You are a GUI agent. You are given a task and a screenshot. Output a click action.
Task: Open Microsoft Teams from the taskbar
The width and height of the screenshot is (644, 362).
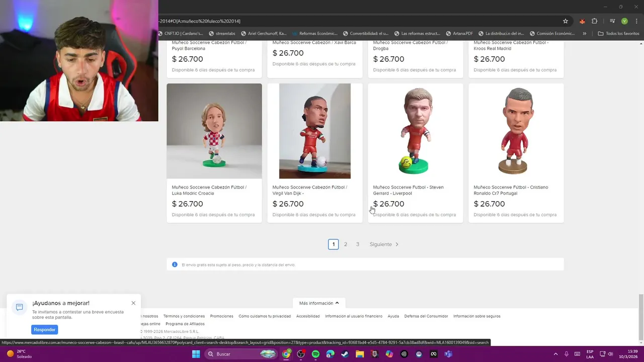coord(448,354)
